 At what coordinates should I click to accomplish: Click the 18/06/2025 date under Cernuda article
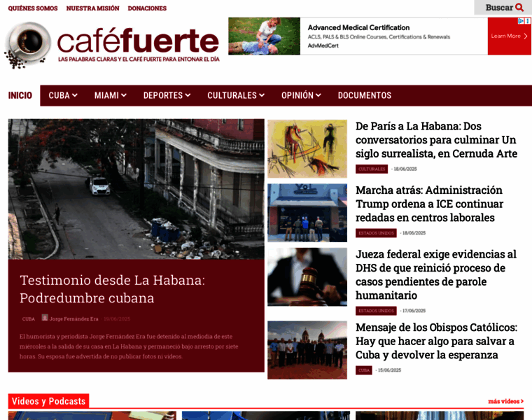[x=405, y=169]
